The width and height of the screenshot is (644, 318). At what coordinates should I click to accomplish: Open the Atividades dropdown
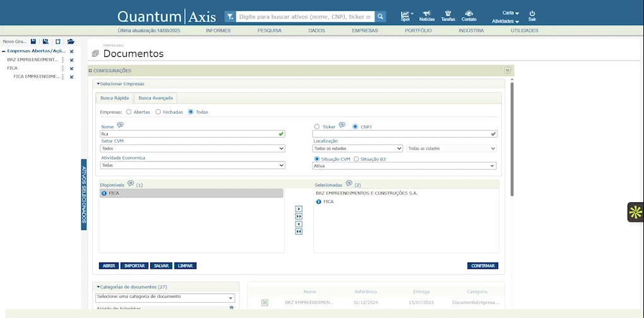click(x=505, y=21)
